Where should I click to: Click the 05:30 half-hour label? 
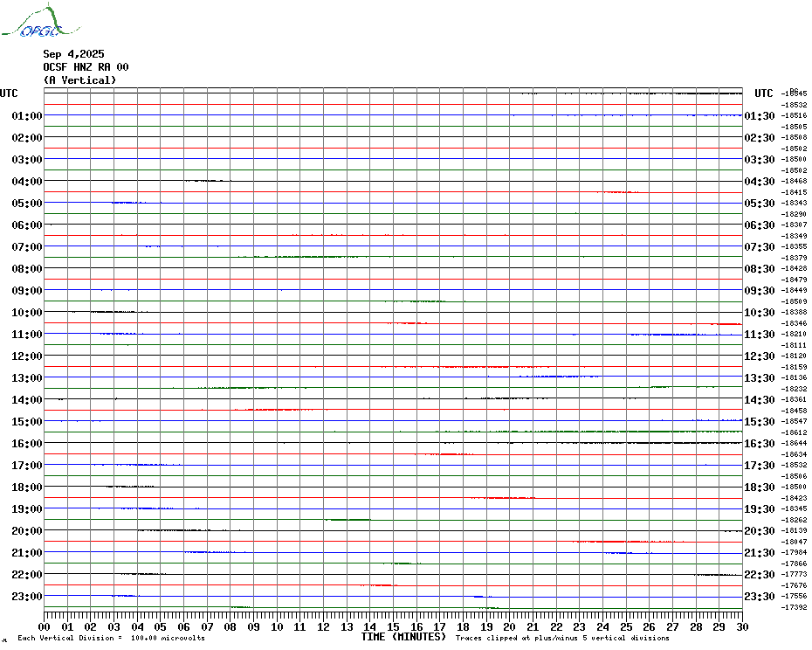click(760, 204)
